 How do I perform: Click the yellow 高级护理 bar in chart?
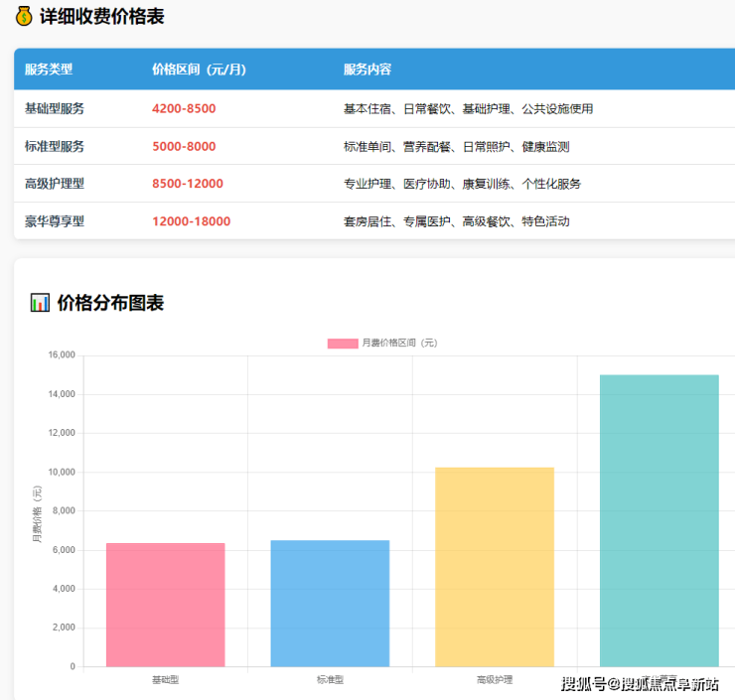[495, 566]
